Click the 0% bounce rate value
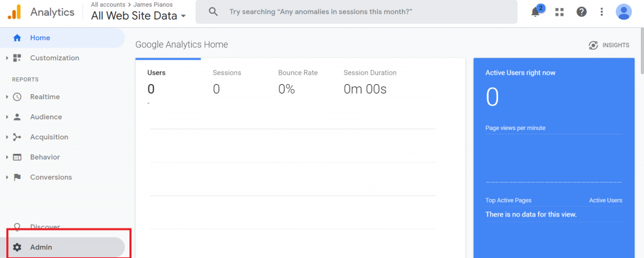 pyautogui.click(x=287, y=89)
